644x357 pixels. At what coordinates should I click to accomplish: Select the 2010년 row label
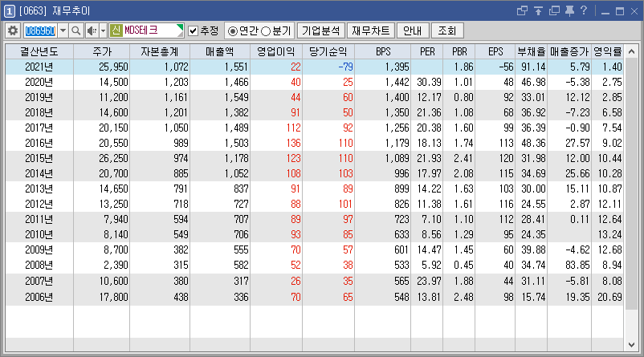click(x=39, y=234)
